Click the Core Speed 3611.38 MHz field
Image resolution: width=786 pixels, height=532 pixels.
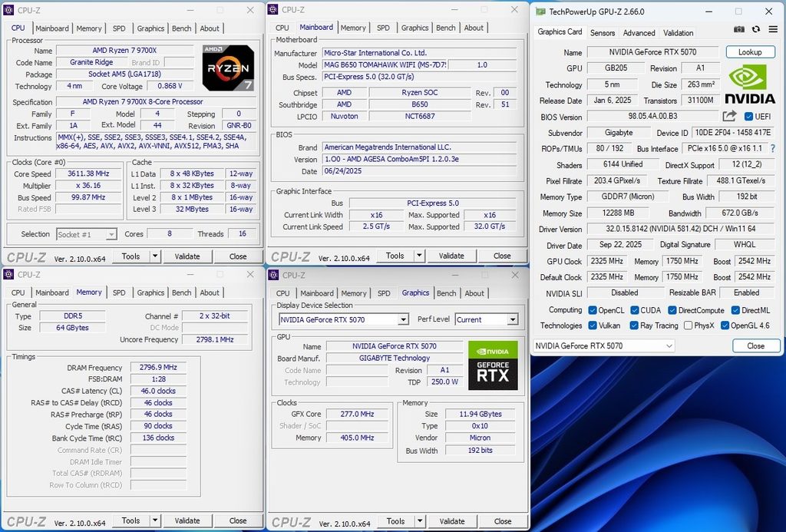point(88,173)
